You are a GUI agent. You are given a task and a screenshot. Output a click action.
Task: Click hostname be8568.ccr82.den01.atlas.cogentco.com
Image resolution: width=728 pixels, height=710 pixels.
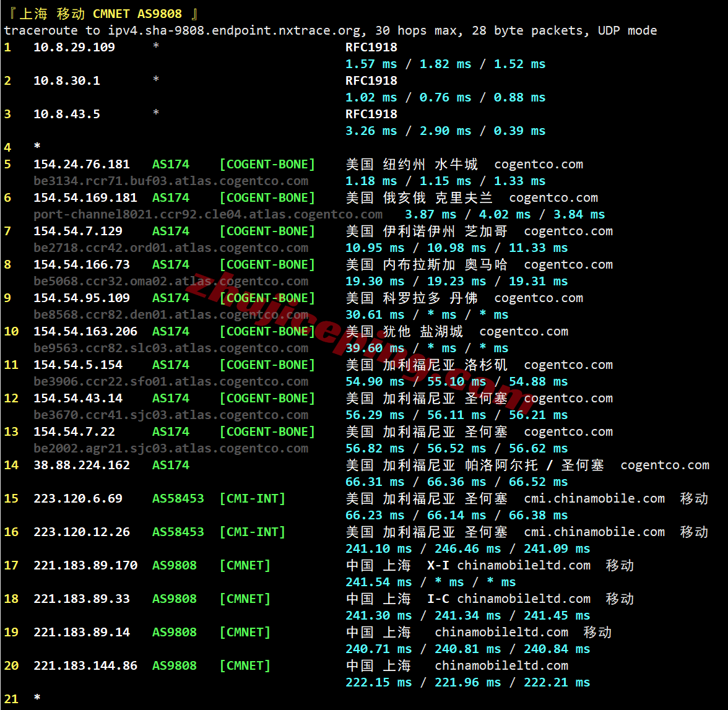171,315
